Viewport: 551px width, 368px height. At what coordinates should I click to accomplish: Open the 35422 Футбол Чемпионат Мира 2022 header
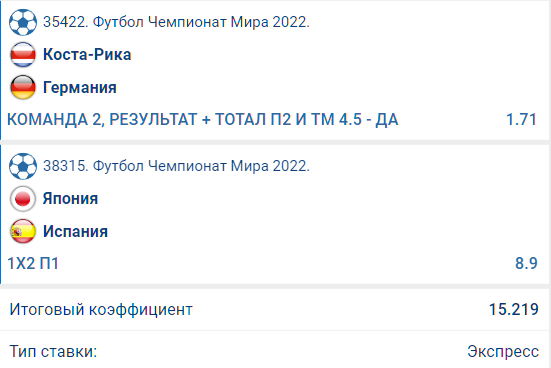point(176,22)
